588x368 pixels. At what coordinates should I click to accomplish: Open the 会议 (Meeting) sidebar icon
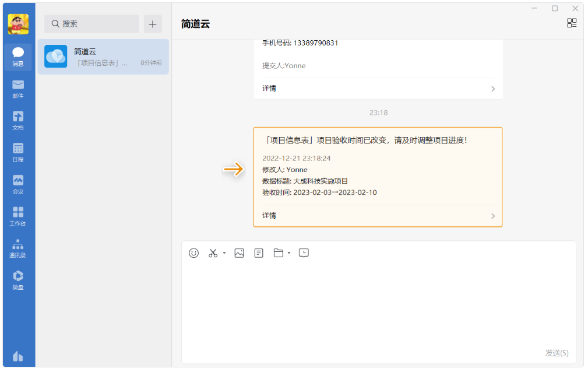18,184
